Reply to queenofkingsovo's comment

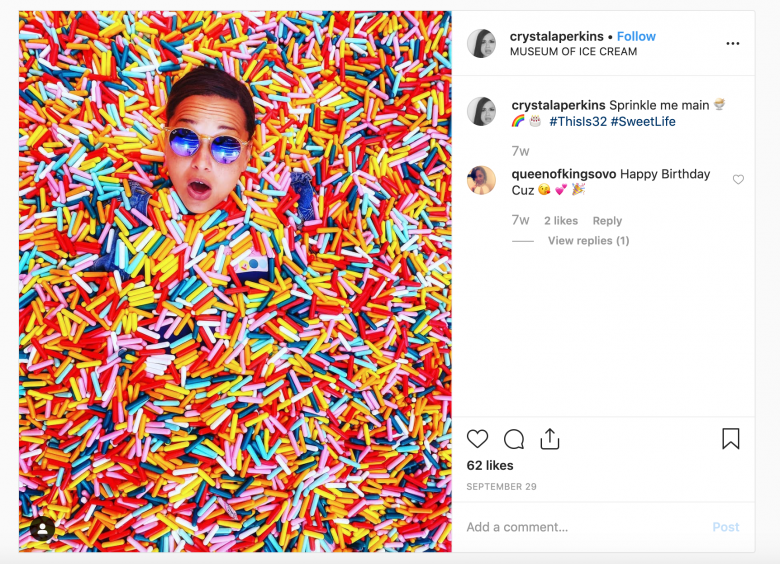[x=607, y=221]
